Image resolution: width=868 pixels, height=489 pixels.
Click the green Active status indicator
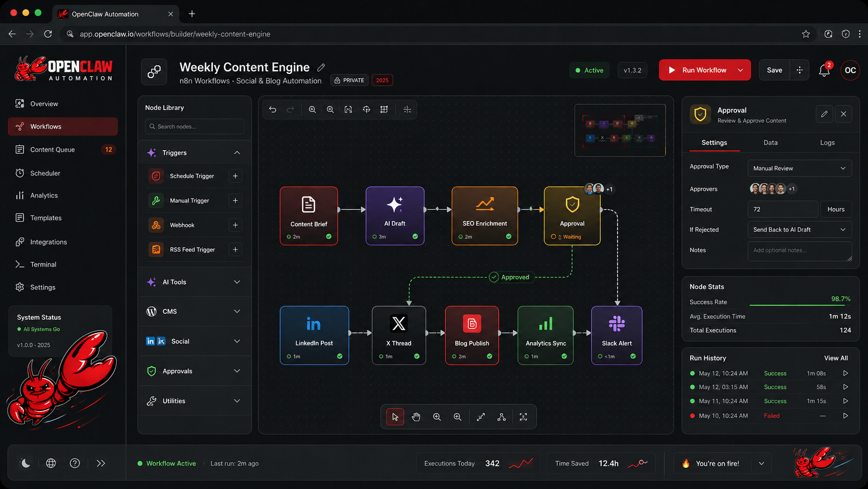589,70
